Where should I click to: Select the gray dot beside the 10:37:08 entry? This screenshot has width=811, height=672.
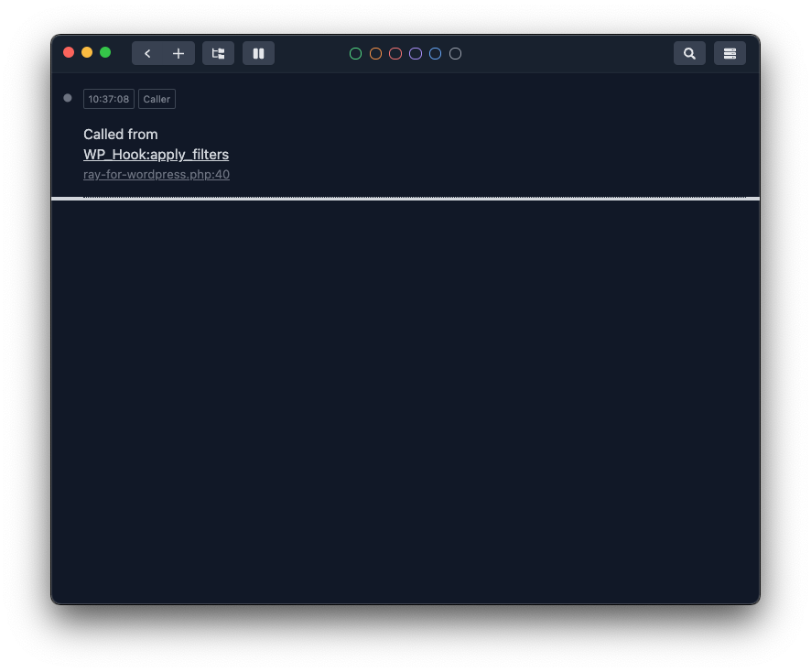[x=68, y=98]
